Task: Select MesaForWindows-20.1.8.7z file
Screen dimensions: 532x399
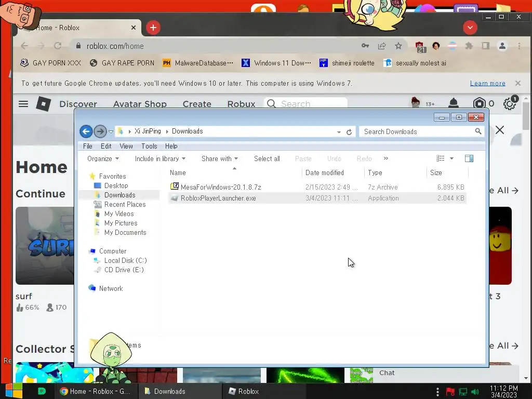Action: (x=317, y=187)
